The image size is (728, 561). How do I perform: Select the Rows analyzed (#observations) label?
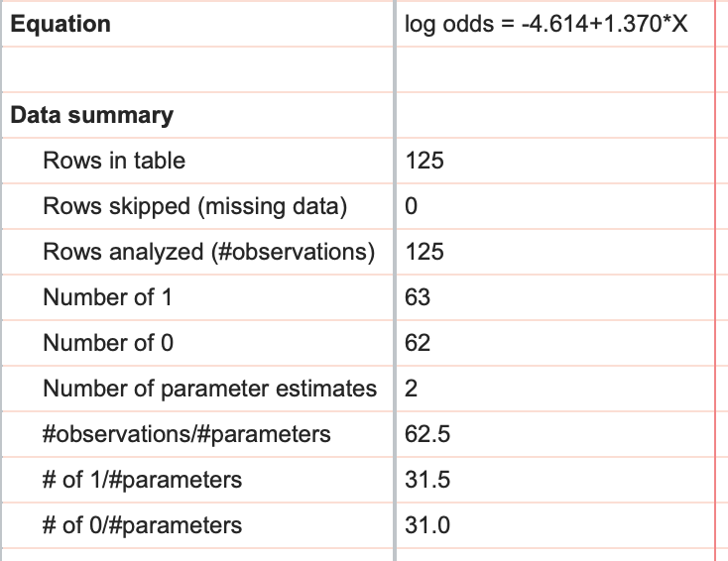tap(208, 252)
